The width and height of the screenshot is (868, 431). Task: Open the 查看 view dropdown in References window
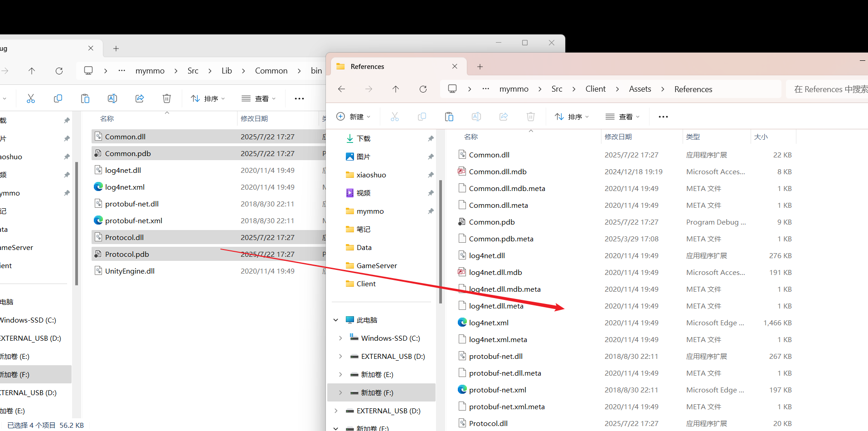(x=623, y=117)
